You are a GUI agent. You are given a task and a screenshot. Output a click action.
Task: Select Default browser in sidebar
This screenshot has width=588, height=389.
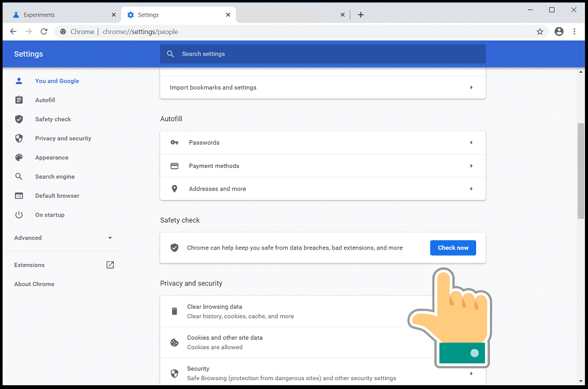(x=57, y=195)
